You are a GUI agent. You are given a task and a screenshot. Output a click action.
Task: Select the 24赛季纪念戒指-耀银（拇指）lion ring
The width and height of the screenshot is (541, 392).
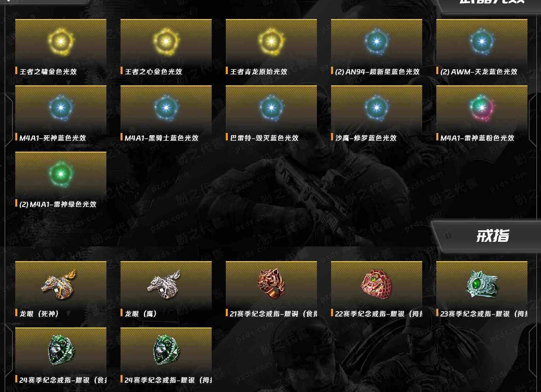pos(166,350)
